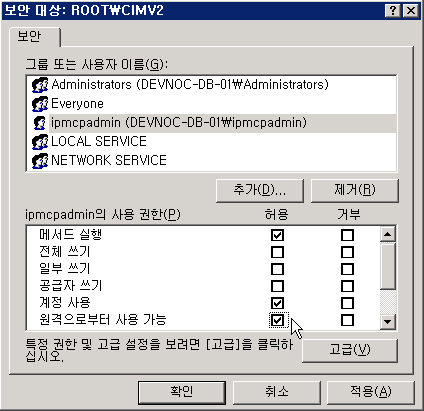This screenshot has height=411, width=424.
Task: Toggle allow for 원격으로부터 사용 가능
Action: click(277, 320)
